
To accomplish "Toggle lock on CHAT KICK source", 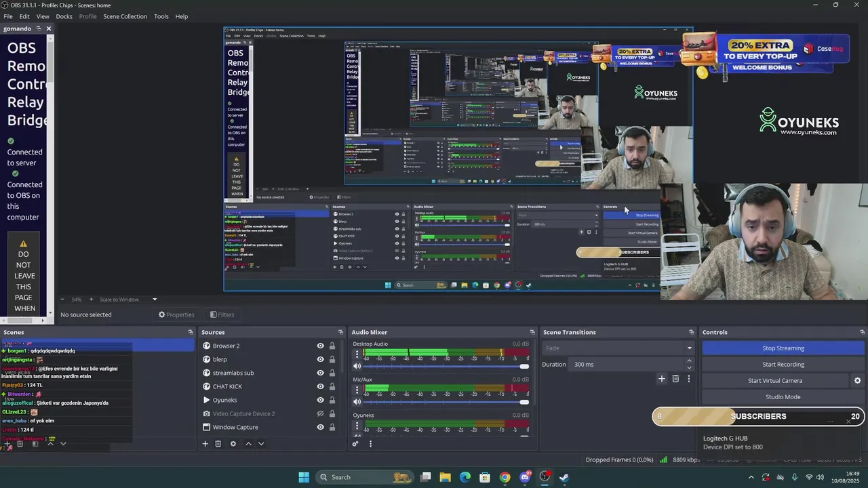I will click(x=332, y=386).
